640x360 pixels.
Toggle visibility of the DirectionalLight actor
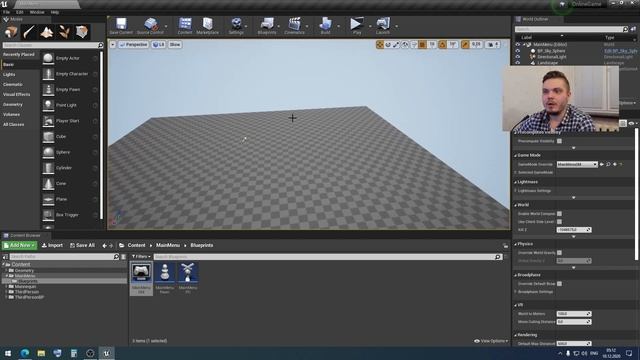click(x=518, y=57)
